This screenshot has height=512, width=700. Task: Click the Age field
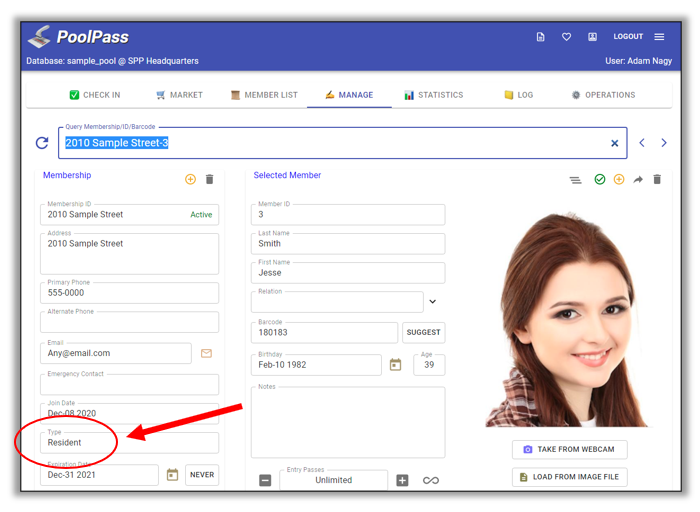tap(429, 365)
